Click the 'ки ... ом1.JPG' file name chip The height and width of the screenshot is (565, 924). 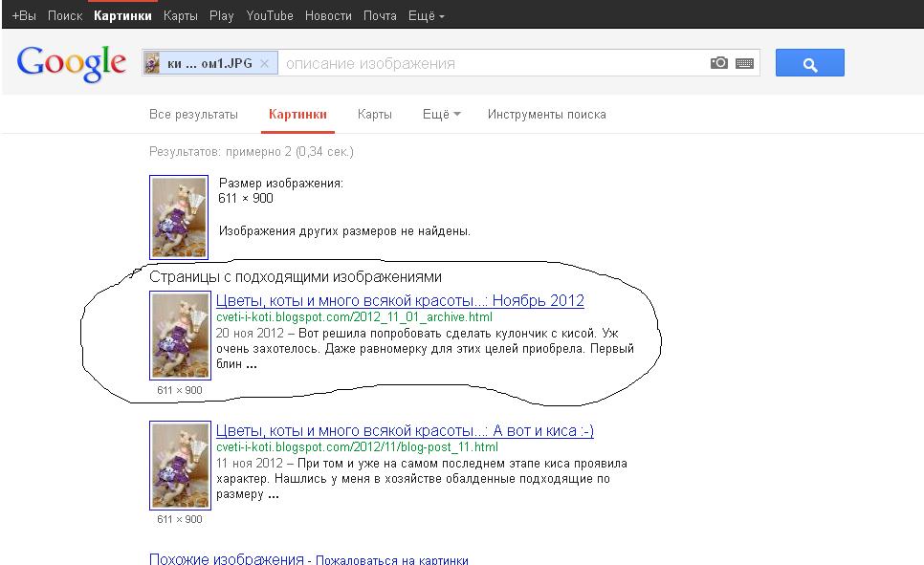(209, 63)
